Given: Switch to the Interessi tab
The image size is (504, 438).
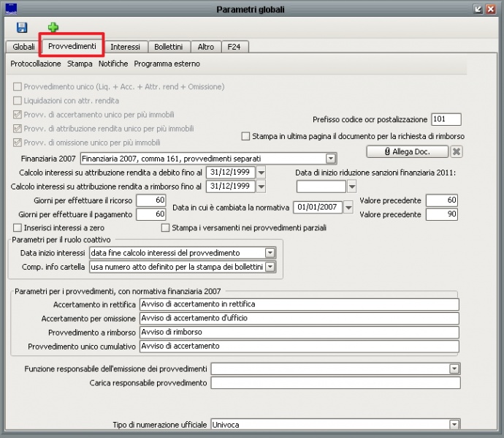Looking at the screenshot, I should pyautogui.click(x=126, y=47).
